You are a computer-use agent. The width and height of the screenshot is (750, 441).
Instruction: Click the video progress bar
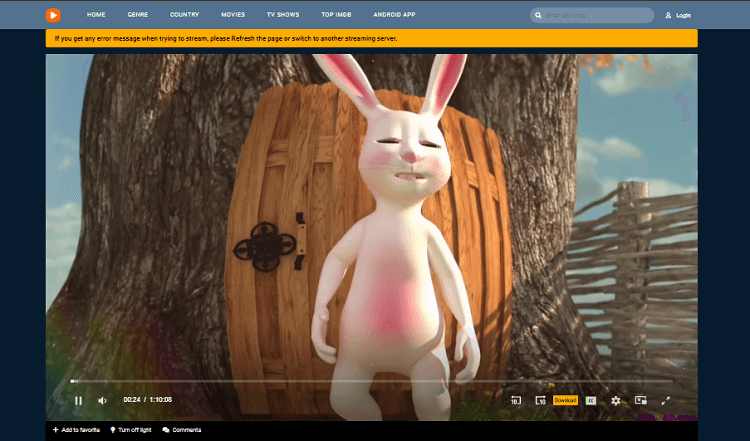tap(372, 381)
